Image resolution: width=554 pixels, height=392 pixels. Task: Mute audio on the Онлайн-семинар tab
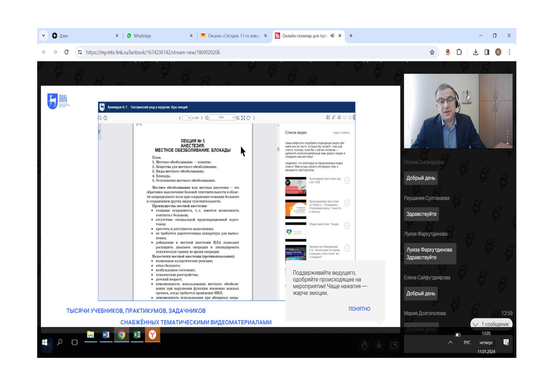pyautogui.click(x=332, y=36)
